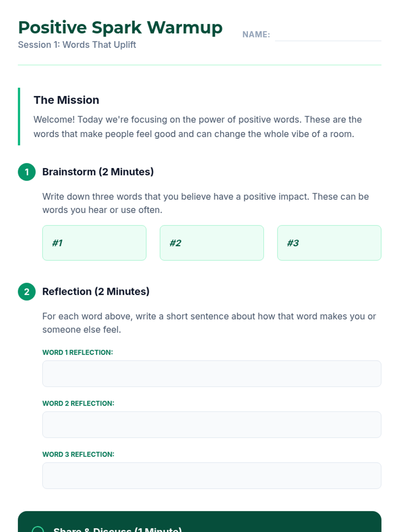Image resolution: width=399 pixels, height=532 pixels.
Task: Select the #2 word box
Action: coord(211,243)
